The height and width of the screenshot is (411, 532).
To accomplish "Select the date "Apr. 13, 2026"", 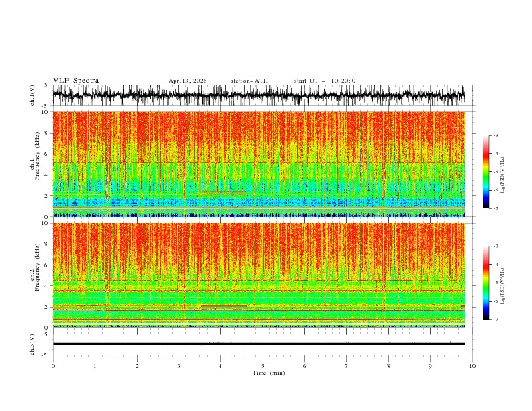I will pos(187,81).
